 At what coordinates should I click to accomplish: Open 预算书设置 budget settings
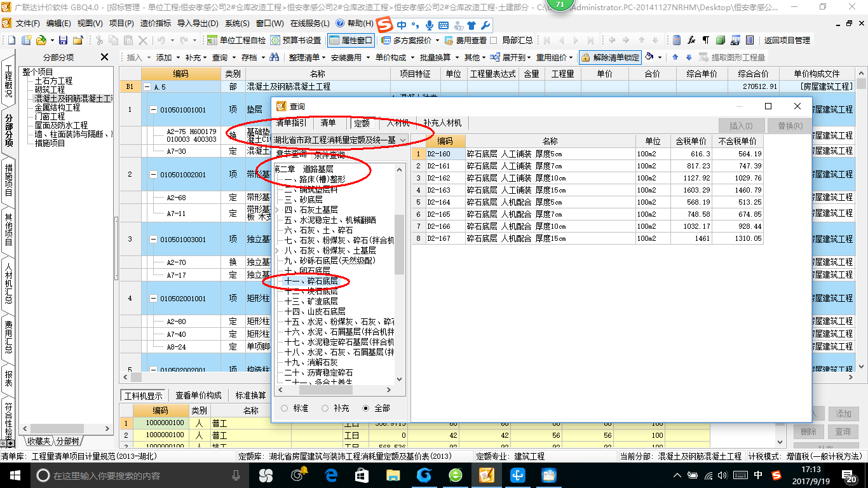(296, 40)
